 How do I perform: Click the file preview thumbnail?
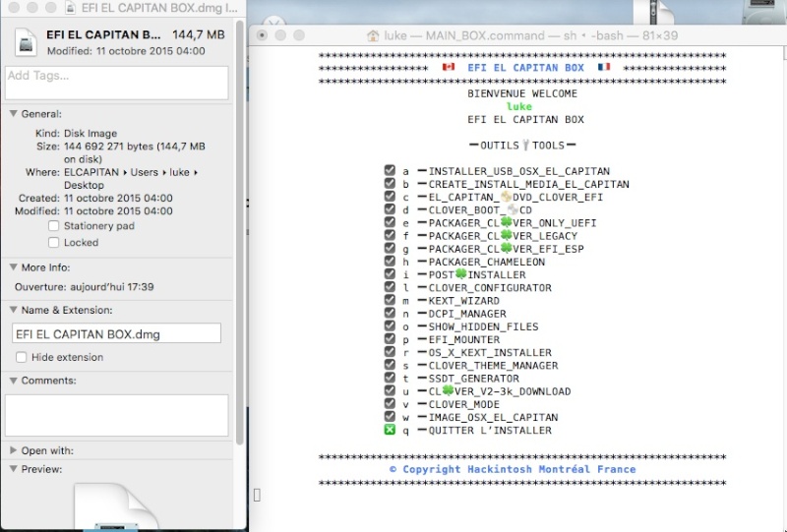click(116, 505)
